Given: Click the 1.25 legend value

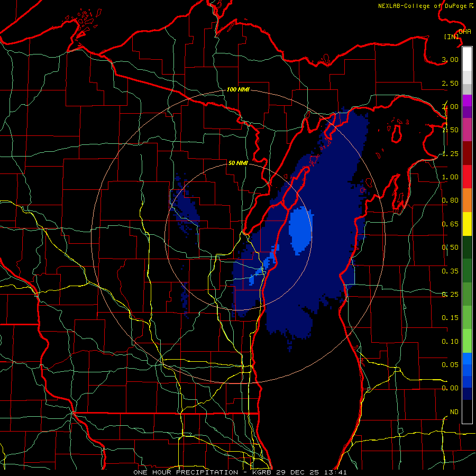Looking at the screenshot, I should pyautogui.click(x=450, y=153).
